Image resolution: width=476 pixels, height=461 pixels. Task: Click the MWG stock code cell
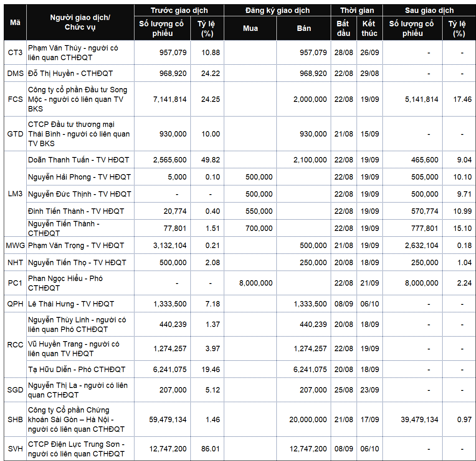(15, 246)
